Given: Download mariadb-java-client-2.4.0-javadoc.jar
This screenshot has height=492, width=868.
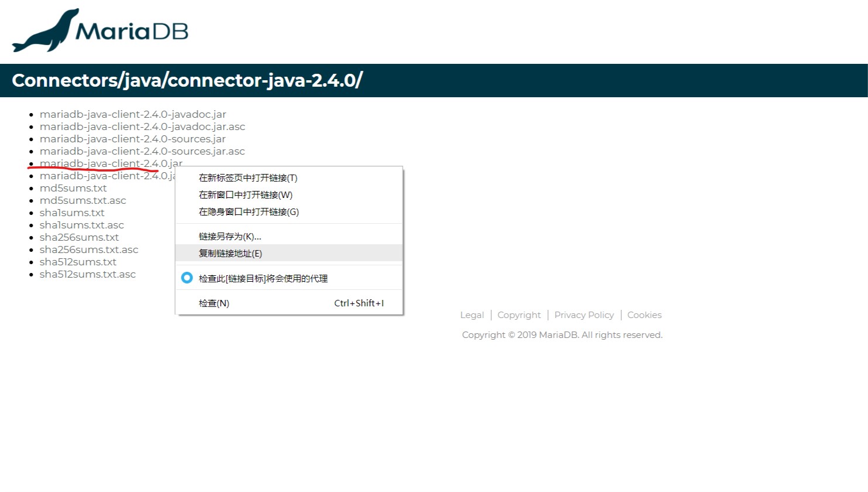Looking at the screenshot, I should tap(133, 114).
